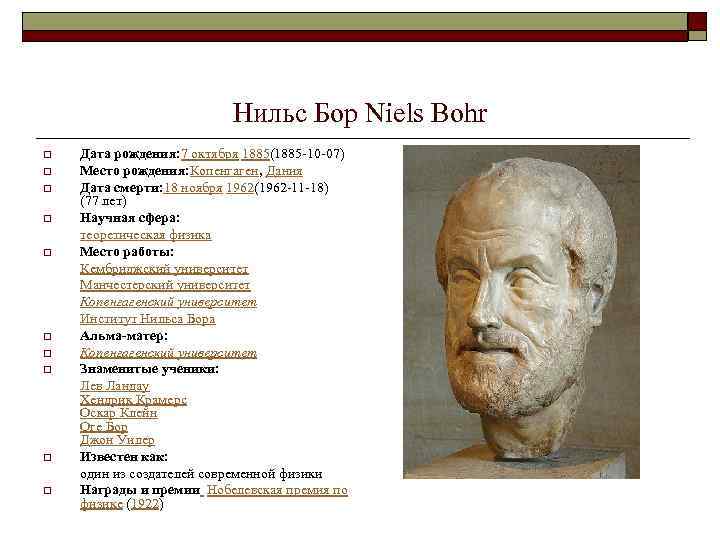Click the "(1885-10-07)" date text
This screenshot has height=540, width=720.
(x=307, y=154)
